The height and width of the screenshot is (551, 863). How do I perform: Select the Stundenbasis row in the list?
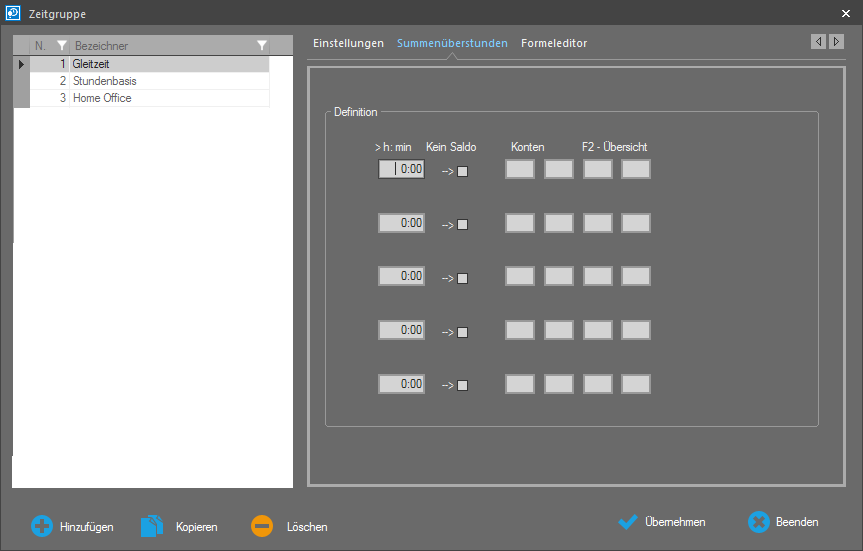point(105,81)
